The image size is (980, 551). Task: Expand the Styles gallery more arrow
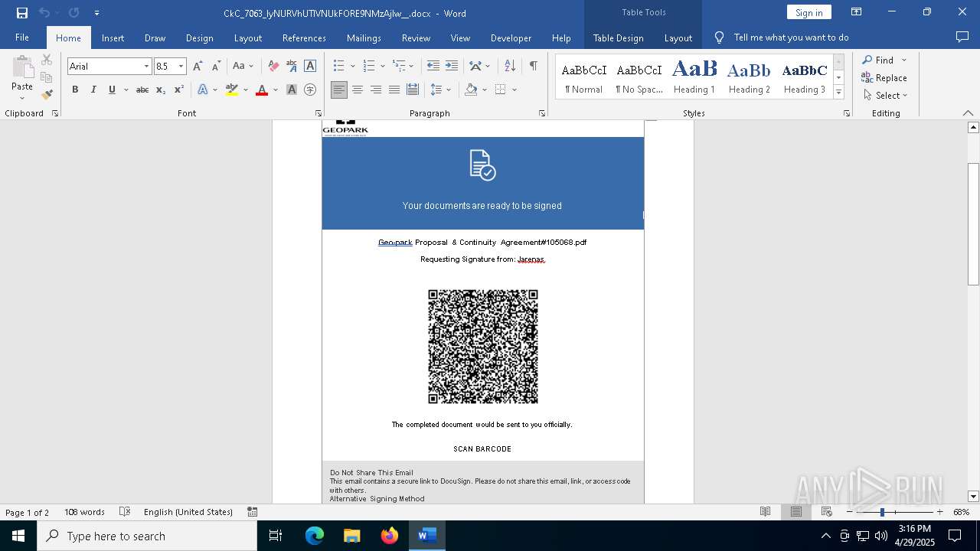tap(838, 93)
